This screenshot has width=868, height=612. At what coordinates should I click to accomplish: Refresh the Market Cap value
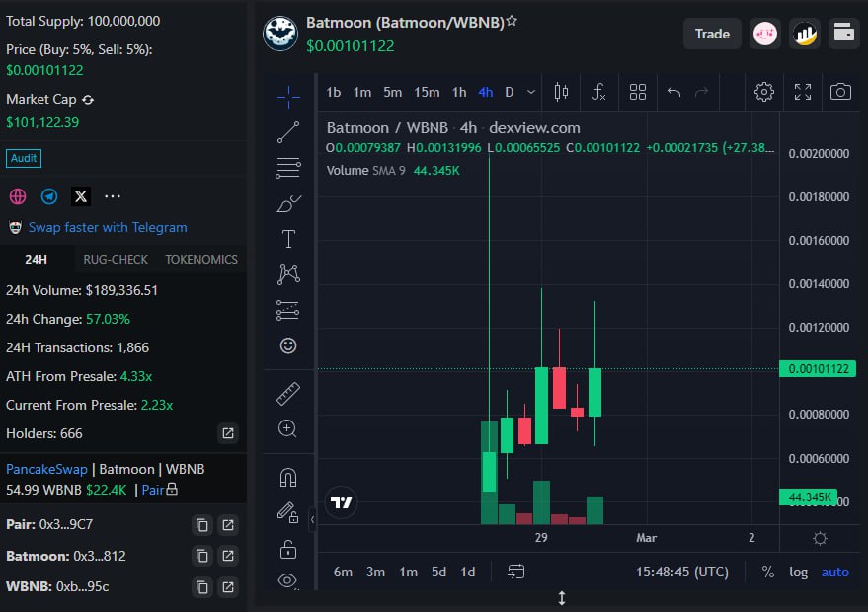pyautogui.click(x=88, y=100)
